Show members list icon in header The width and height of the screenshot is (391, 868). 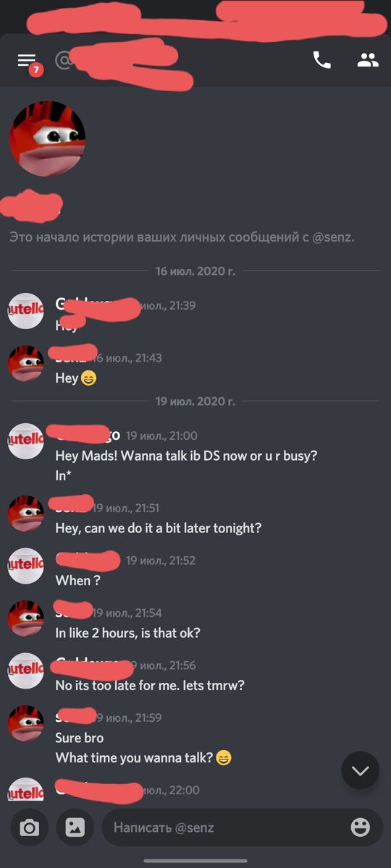point(368,60)
